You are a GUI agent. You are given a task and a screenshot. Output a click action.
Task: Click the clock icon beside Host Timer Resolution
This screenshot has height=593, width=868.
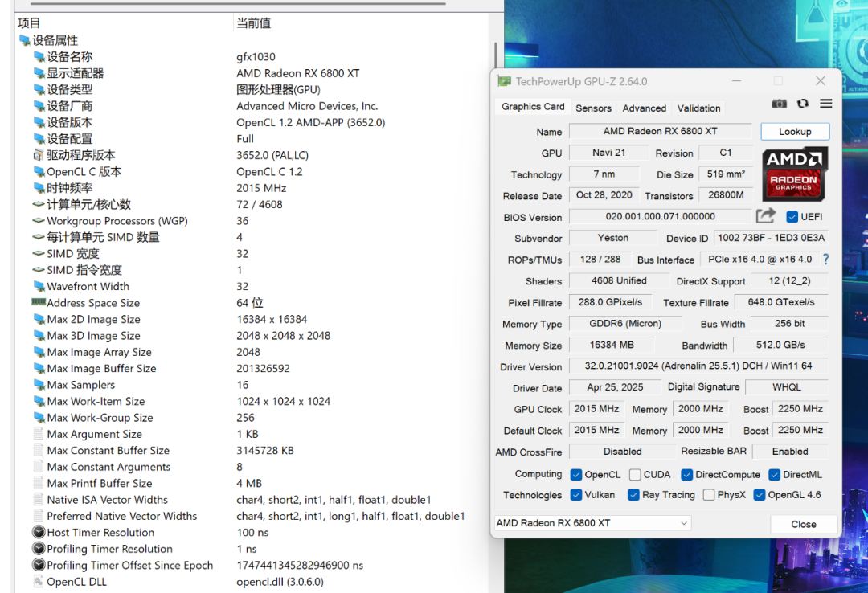pos(39,532)
